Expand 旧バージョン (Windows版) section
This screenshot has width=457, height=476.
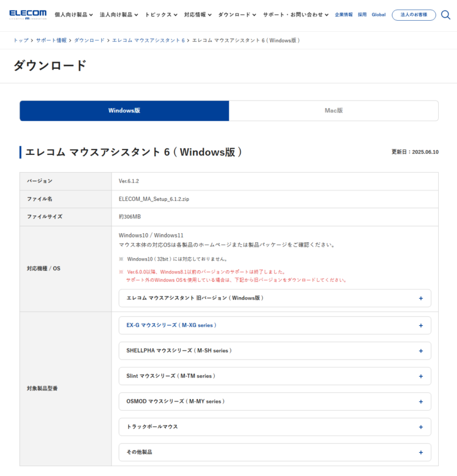tap(275, 298)
